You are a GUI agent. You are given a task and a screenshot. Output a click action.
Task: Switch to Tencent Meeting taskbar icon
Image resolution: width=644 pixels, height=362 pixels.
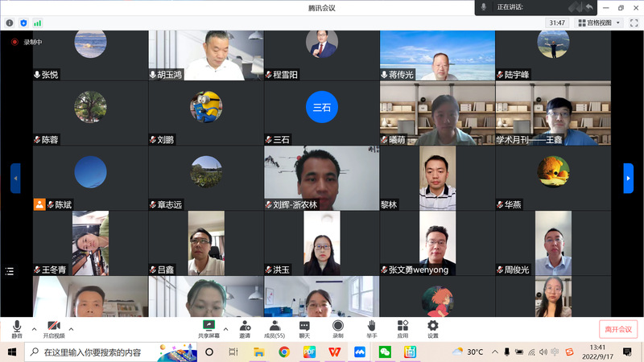click(x=360, y=352)
